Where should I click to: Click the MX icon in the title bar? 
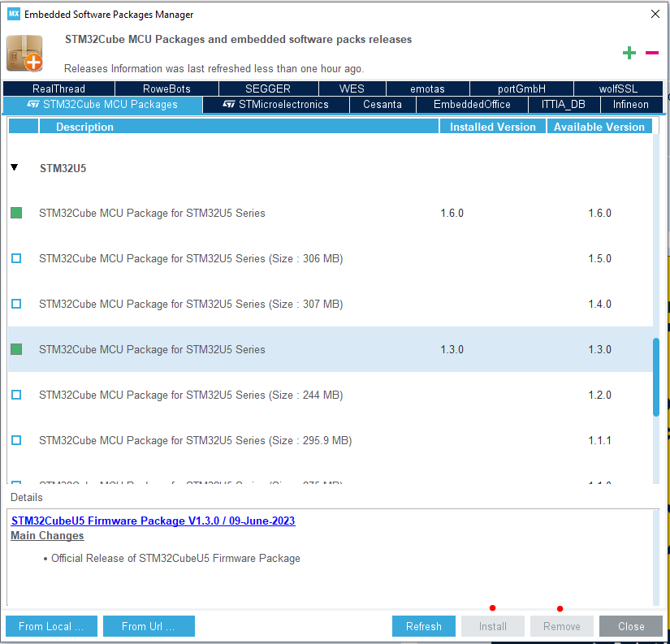tap(13, 14)
